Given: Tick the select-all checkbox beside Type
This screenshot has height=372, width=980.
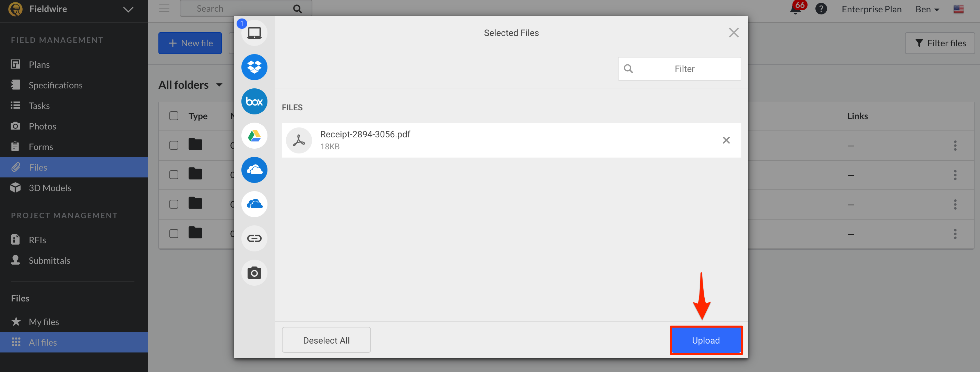Looking at the screenshot, I should tap(174, 116).
